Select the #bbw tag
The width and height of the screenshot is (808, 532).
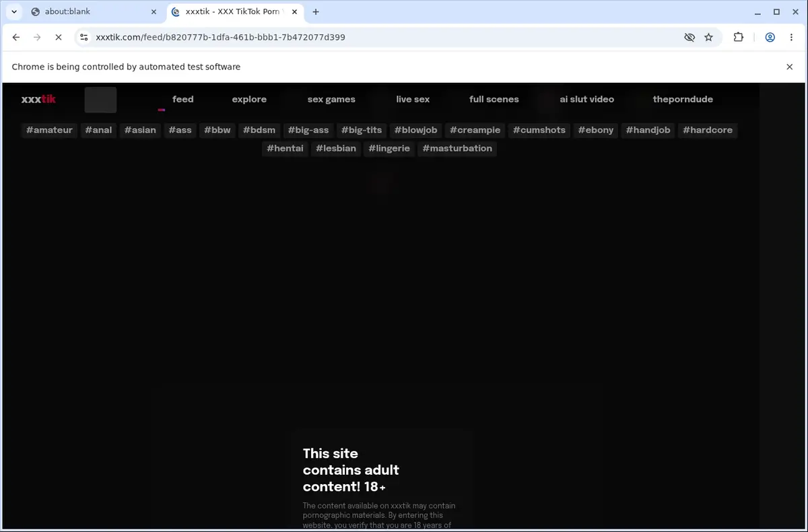tap(217, 130)
